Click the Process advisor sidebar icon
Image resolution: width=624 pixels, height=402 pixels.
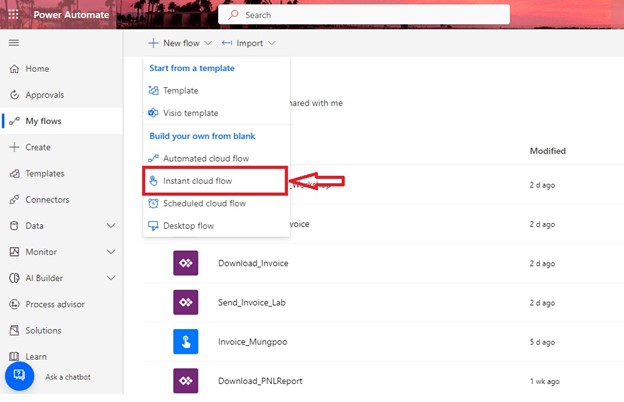click(x=14, y=304)
